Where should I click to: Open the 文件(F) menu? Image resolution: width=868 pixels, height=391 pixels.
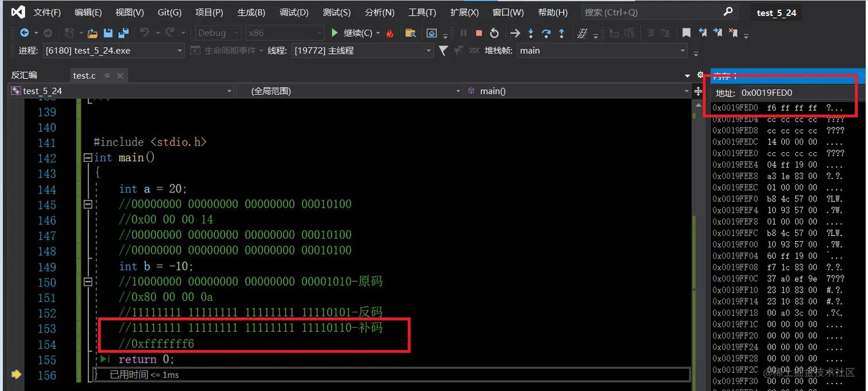pos(47,12)
